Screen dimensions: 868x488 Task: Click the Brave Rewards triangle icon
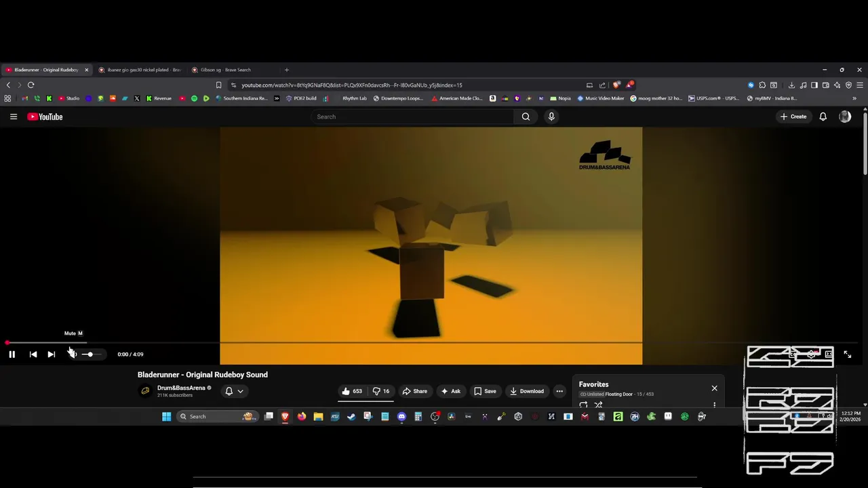click(629, 85)
